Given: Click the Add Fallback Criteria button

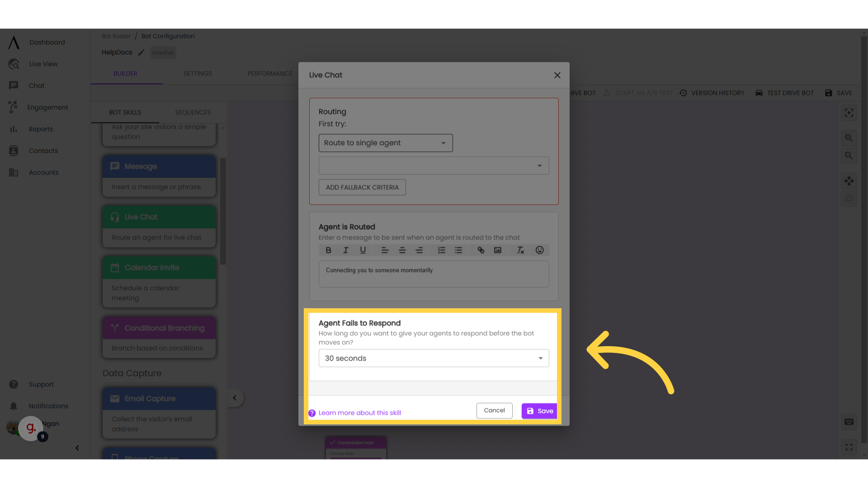Looking at the screenshot, I should click(x=362, y=187).
